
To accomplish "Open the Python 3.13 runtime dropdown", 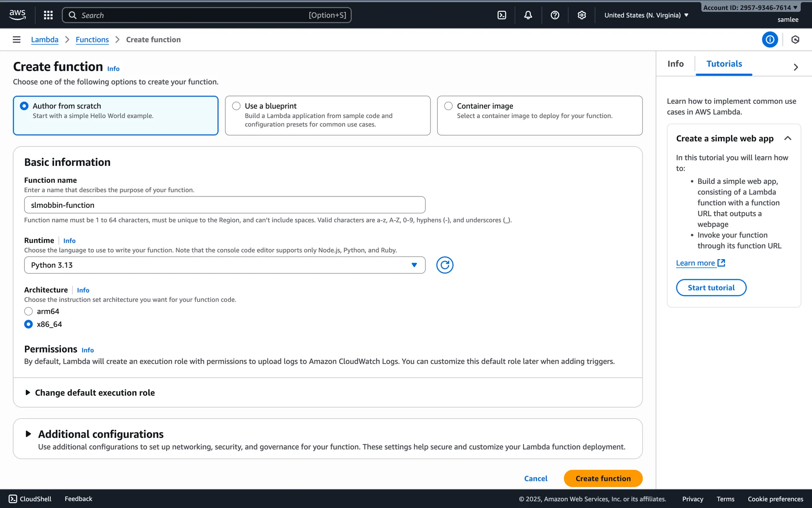I will click(x=225, y=265).
